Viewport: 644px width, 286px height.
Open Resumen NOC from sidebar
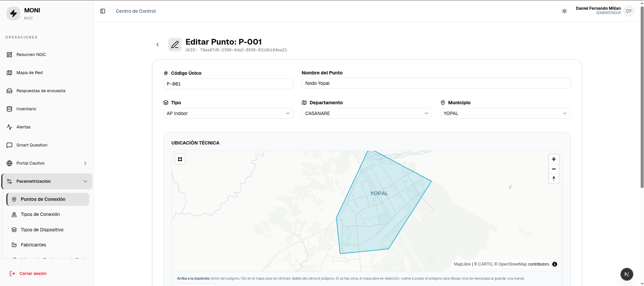[x=47, y=55]
